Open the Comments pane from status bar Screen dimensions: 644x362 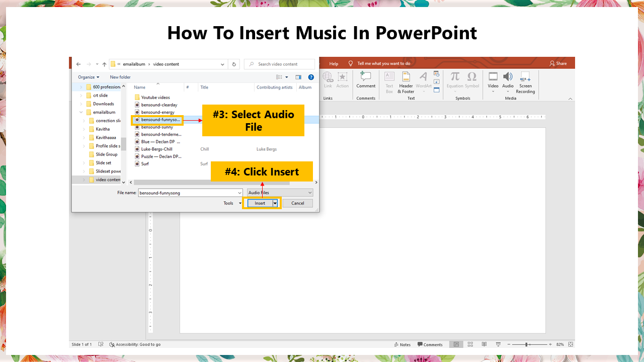[x=430, y=344]
